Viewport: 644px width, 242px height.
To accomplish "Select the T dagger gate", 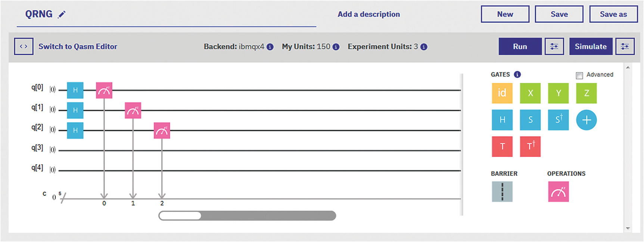I will 530,146.
